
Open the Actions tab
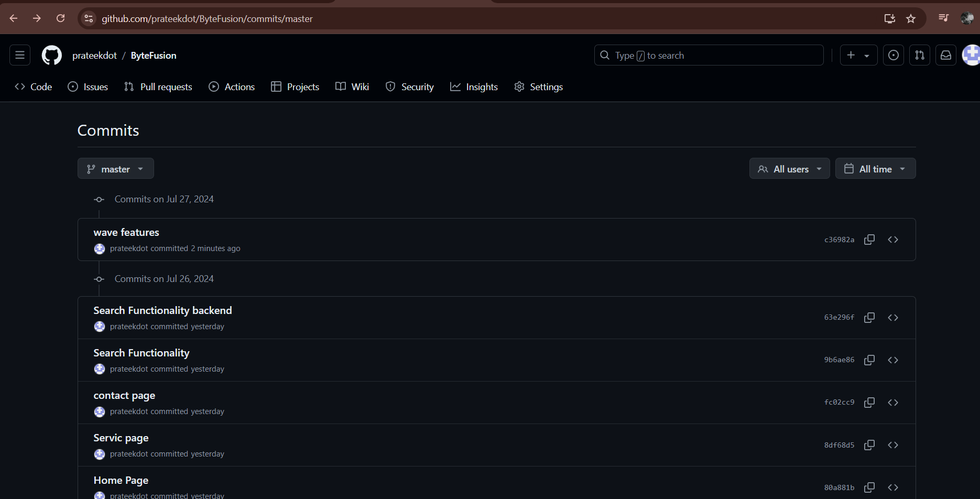tap(232, 86)
